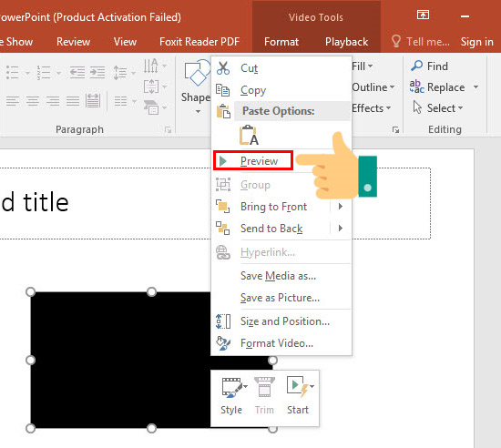Choose Send to Back menu item
The height and width of the screenshot is (448, 501).
coord(281,229)
